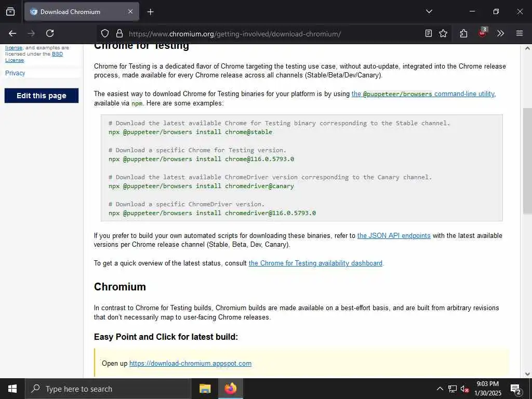View site security padlock info

point(119,33)
